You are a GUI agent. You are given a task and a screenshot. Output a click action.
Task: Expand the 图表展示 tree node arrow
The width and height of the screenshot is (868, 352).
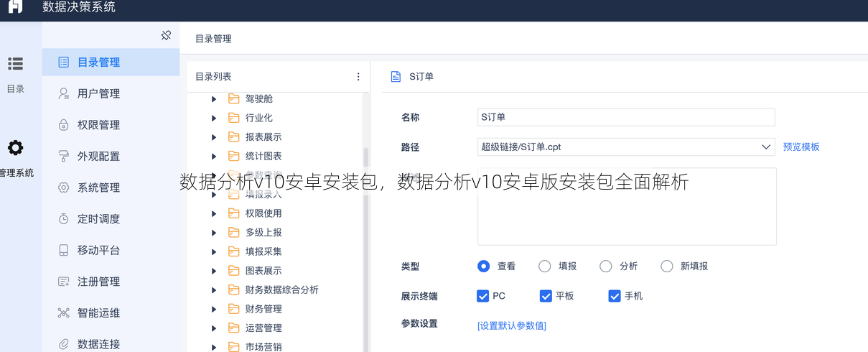point(214,271)
